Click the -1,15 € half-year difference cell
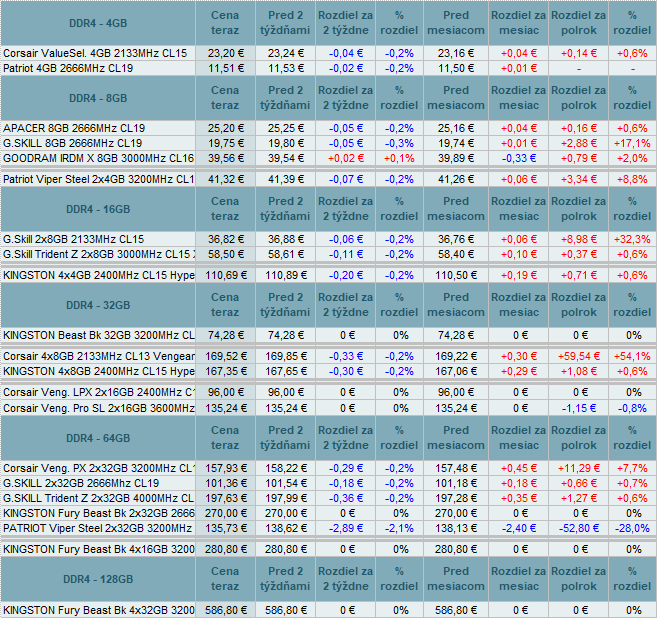The width and height of the screenshot is (657, 618). point(579,408)
